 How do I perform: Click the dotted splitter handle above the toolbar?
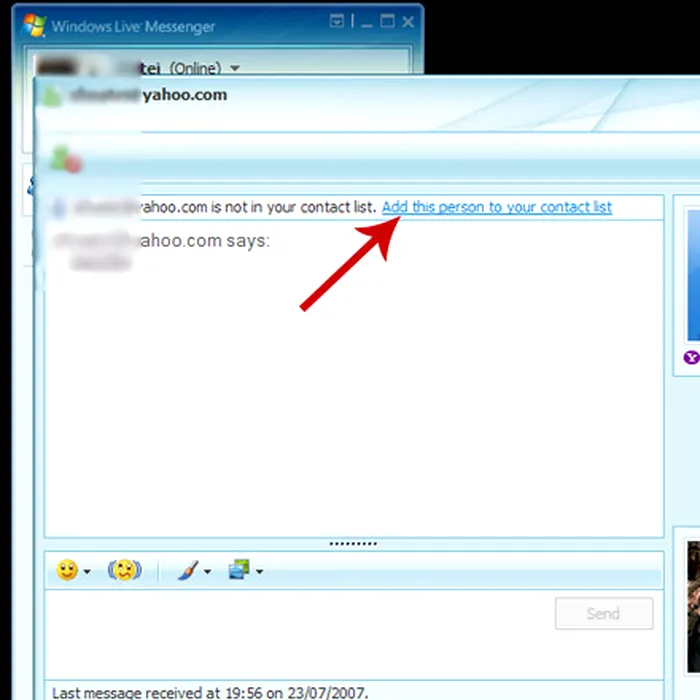(353, 544)
